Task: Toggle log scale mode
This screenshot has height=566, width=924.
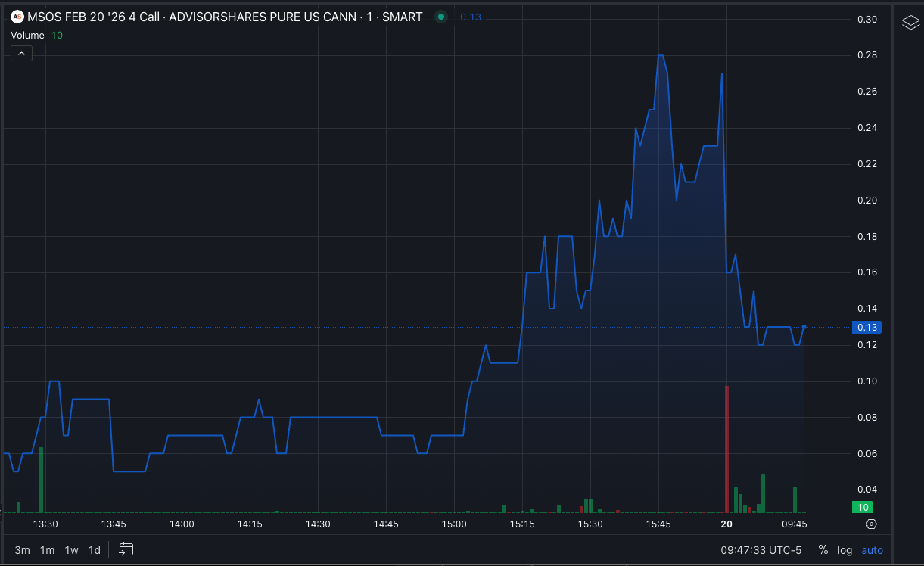Action: (x=845, y=550)
